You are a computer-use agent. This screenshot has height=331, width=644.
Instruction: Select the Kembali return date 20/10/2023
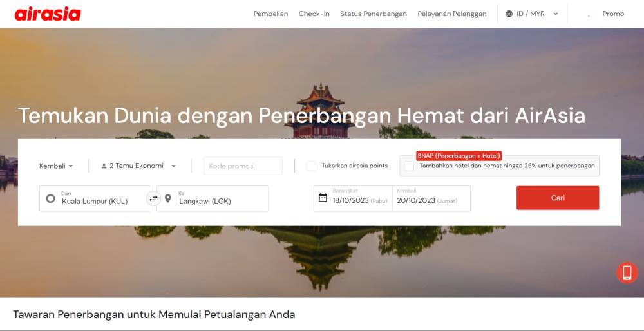point(431,199)
